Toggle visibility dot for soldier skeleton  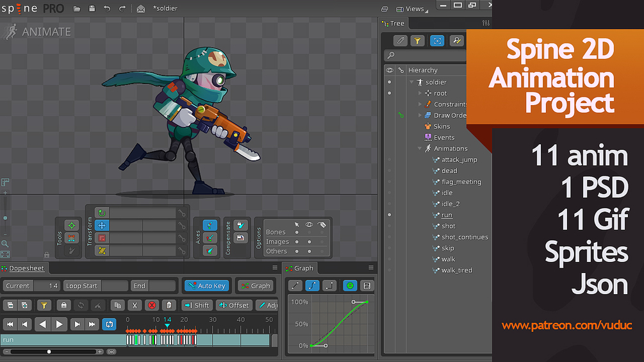tap(390, 82)
